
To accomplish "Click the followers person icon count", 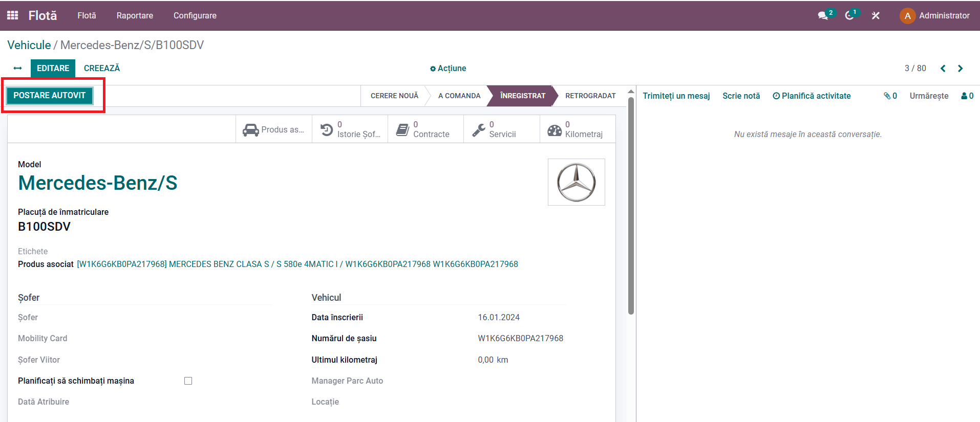I will click(967, 96).
